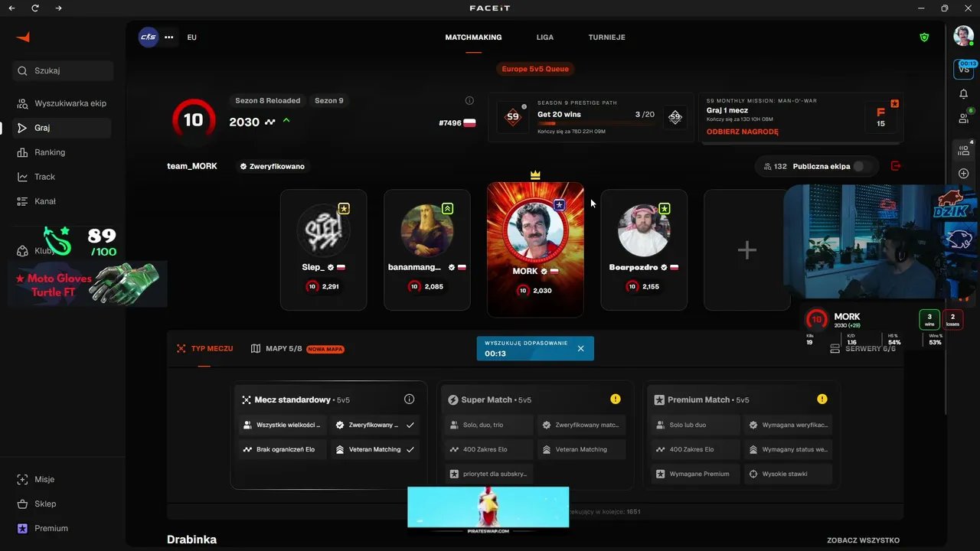
Task: Toggle Zweryfikowany option in Mecz standardowy
Action: pyautogui.click(x=375, y=425)
